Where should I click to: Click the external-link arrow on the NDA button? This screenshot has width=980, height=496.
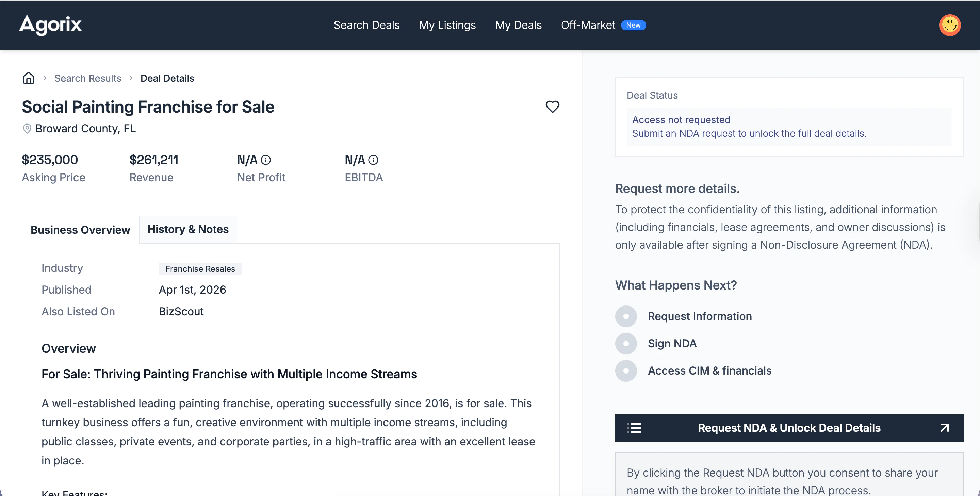click(944, 428)
